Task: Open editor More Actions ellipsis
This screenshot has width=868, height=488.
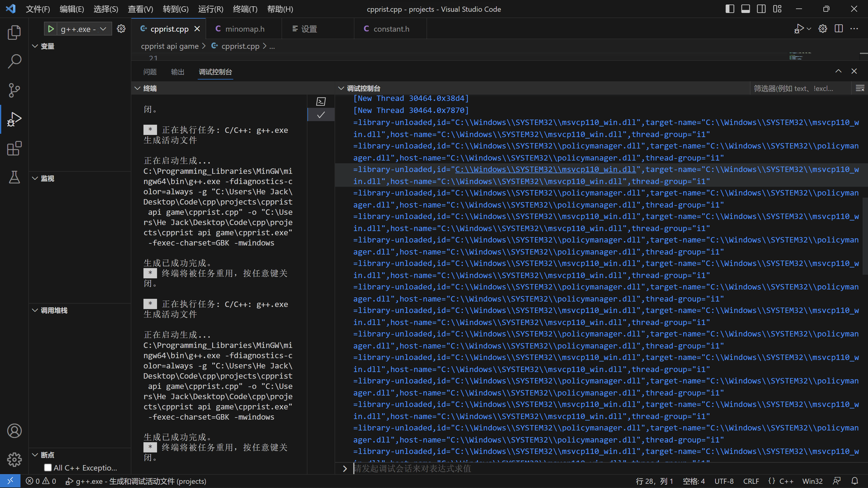Action: point(854,29)
